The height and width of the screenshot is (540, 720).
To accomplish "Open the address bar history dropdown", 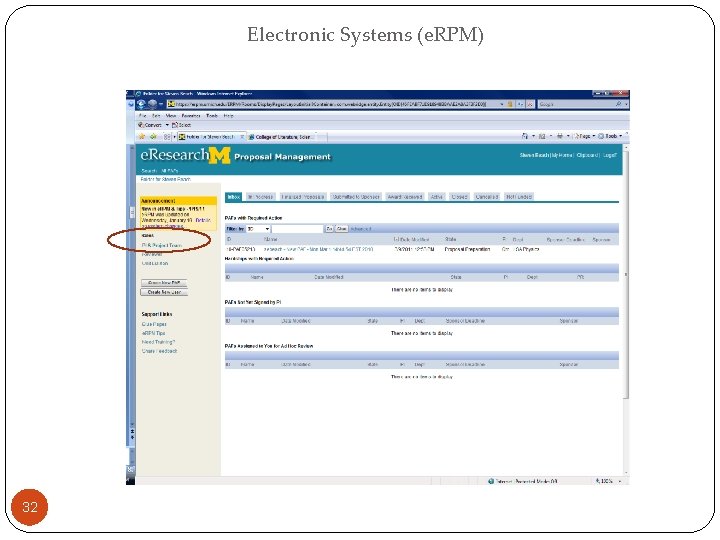I will (x=501, y=104).
